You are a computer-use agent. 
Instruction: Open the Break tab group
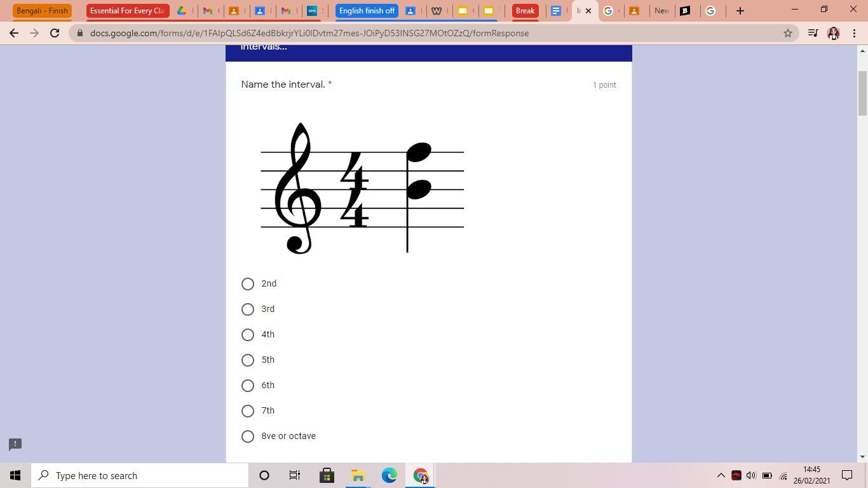[525, 11]
